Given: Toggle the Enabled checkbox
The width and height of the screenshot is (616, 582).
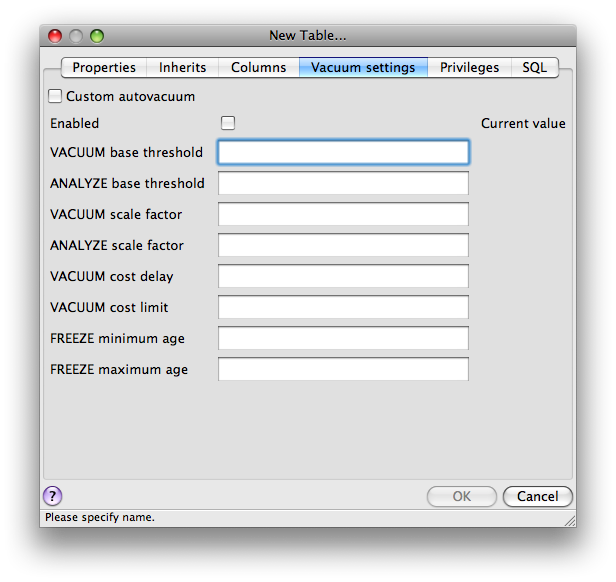Looking at the screenshot, I should click(228, 123).
